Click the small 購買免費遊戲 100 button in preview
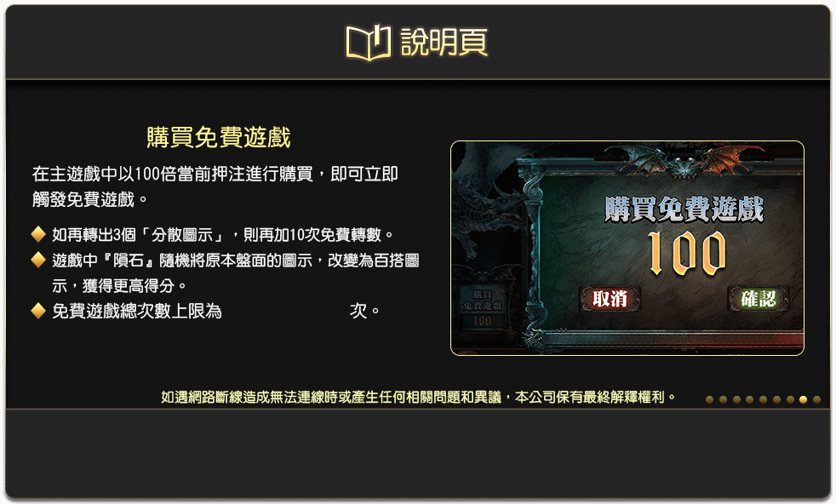The width and height of the screenshot is (836, 504). (483, 307)
